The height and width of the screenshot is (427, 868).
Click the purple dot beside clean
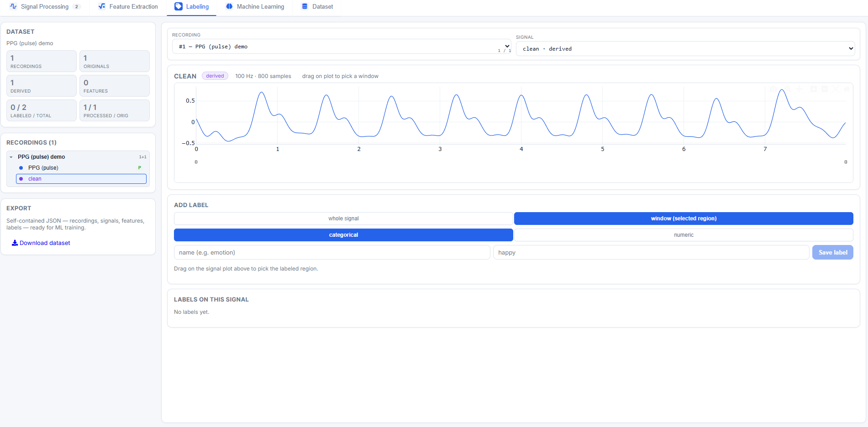(x=21, y=179)
